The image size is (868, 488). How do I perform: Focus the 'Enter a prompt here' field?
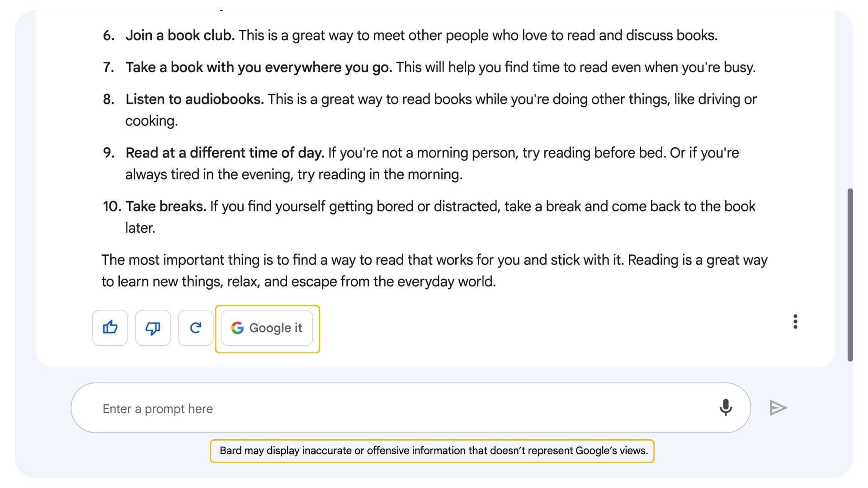(398, 408)
